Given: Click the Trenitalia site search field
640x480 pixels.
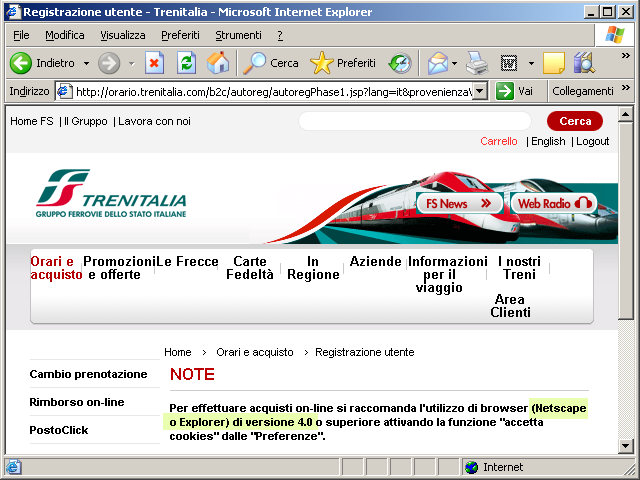Looking at the screenshot, I should [x=414, y=121].
